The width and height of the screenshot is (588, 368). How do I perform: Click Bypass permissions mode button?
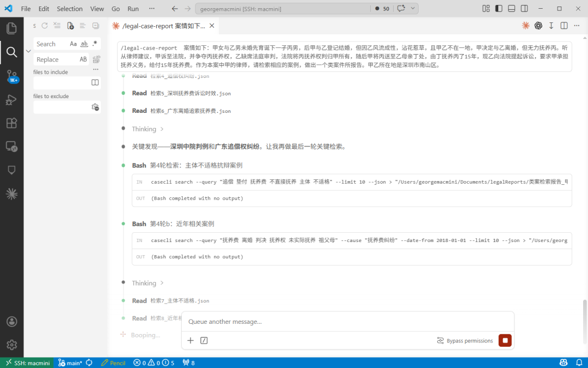[x=465, y=341]
